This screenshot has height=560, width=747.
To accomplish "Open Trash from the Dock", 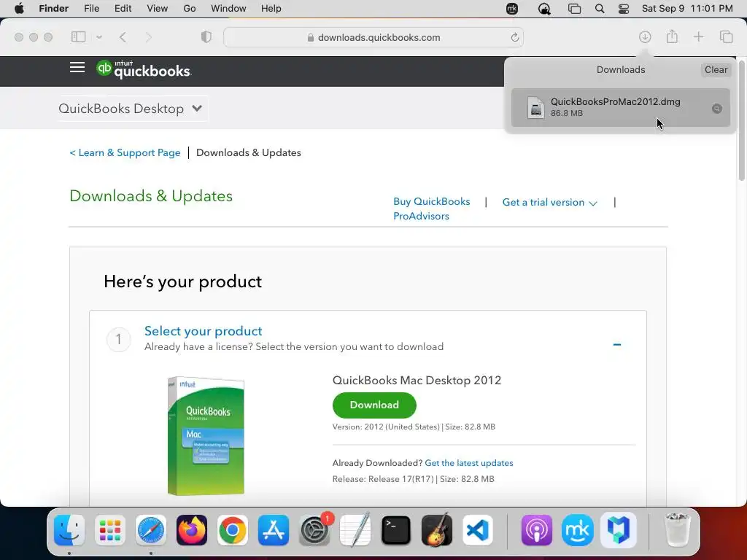I will pyautogui.click(x=677, y=530).
